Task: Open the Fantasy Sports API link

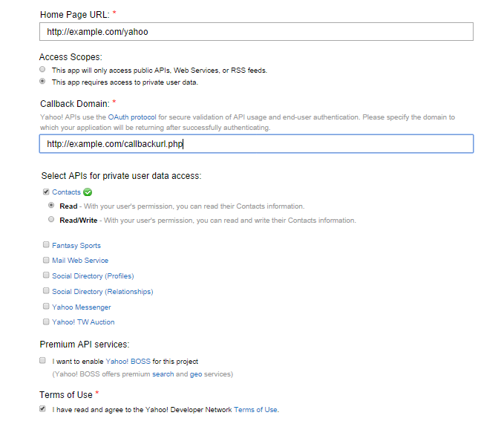Action: [76, 246]
